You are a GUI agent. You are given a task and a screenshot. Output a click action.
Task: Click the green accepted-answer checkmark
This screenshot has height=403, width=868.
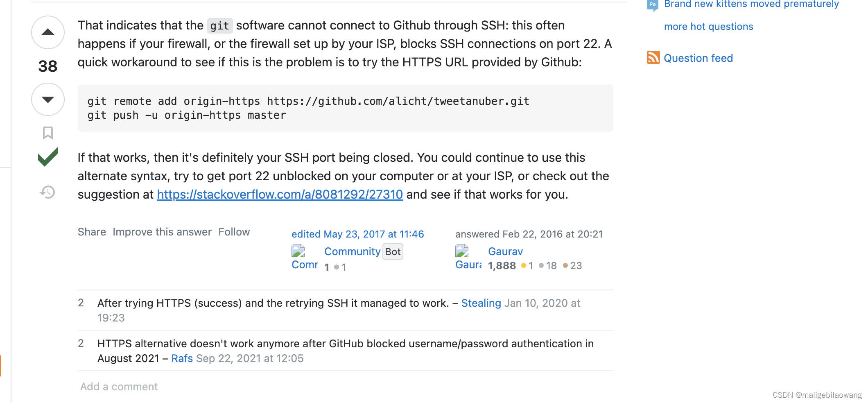pyautogui.click(x=47, y=157)
